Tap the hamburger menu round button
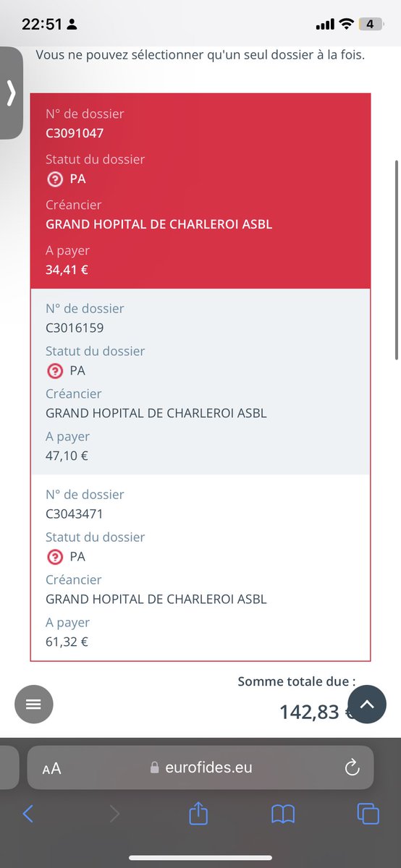The height and width of the screenshot is (868, 401). [x=34, y=704]
